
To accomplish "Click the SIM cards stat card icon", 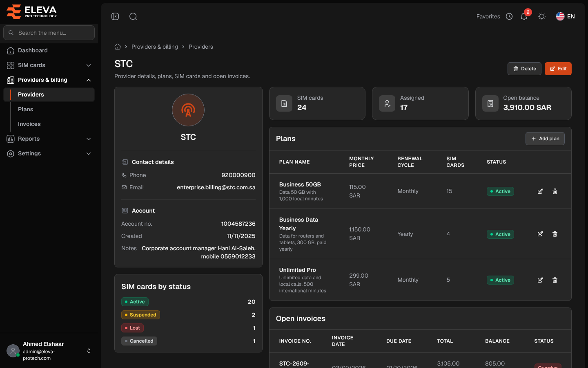I will pos(284,103).
